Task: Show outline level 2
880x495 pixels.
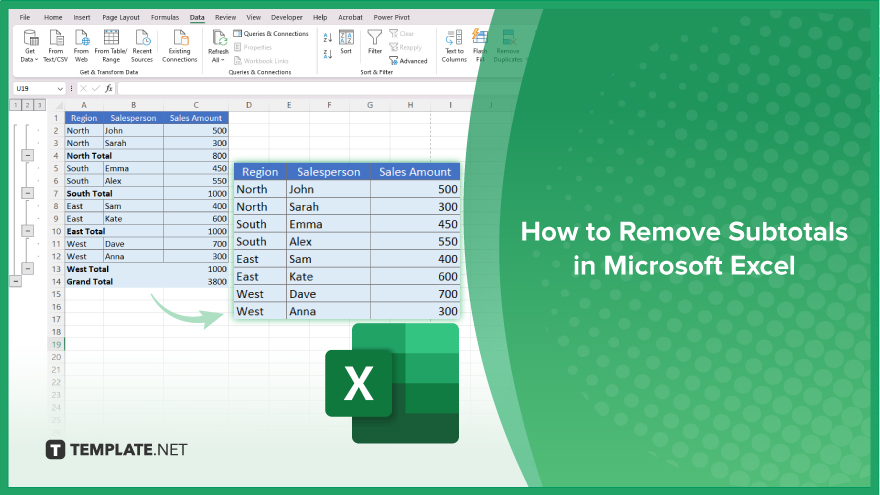Action: [x=27, y=105]
